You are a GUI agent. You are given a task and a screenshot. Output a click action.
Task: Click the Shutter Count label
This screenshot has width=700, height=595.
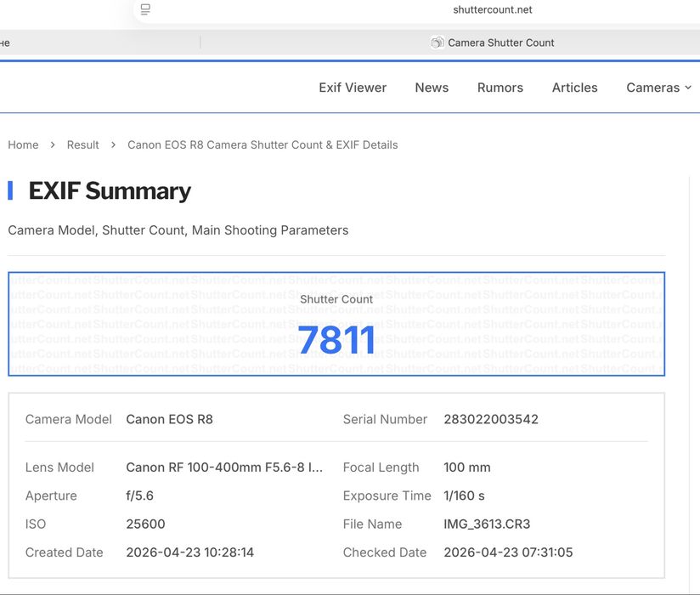[336, 299]
